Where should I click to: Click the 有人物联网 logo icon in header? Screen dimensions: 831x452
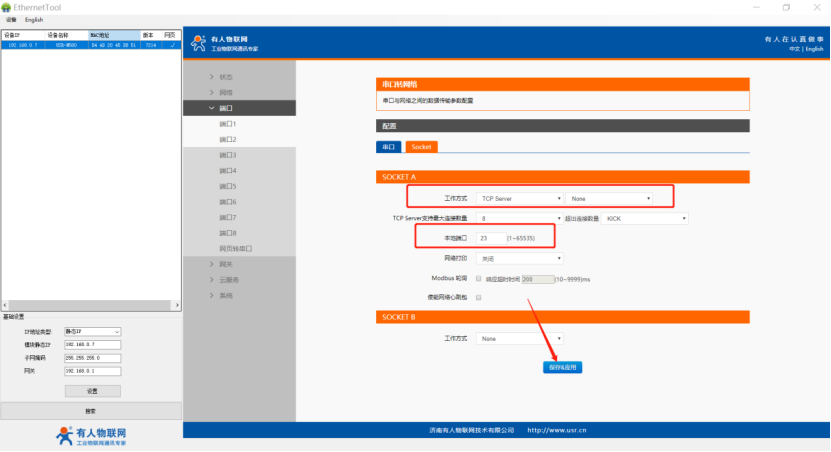click(x=197, y=43)
